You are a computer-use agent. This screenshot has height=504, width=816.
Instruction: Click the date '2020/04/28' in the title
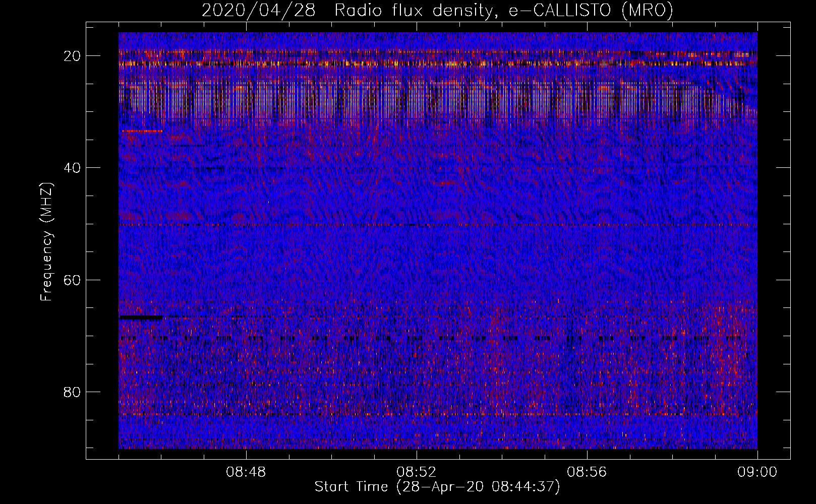(259, 10)
